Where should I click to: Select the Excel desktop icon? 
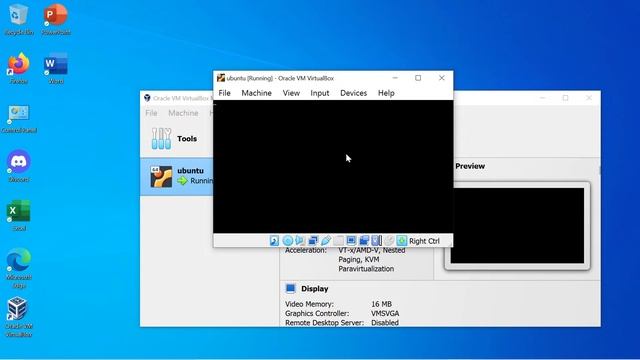[19, 216]
